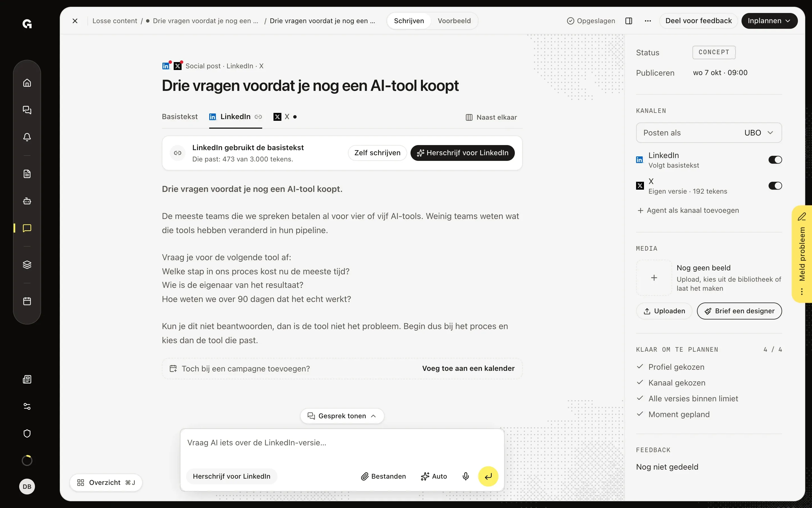Open the agents robot icon in the sidebar
This screenshot has width=812, height=508.
click(27, 201)
